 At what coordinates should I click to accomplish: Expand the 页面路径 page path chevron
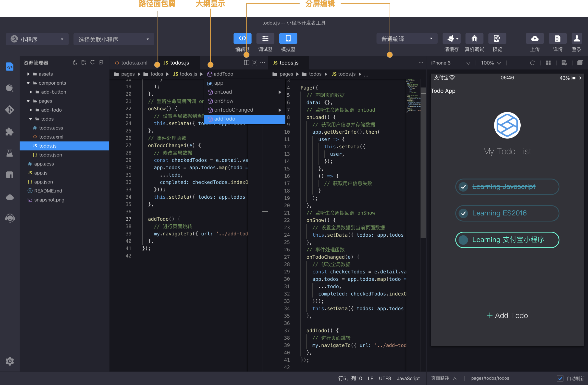pos(455,378)
